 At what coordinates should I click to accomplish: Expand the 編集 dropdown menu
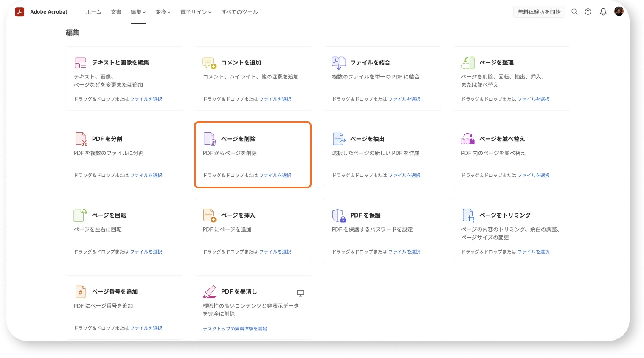(138, 12)
